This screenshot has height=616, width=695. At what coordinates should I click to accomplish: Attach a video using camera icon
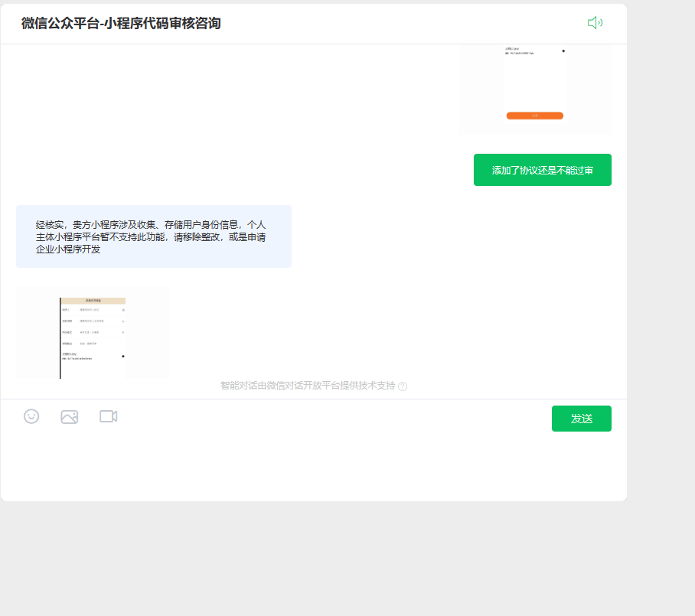(x=109, y=416)
